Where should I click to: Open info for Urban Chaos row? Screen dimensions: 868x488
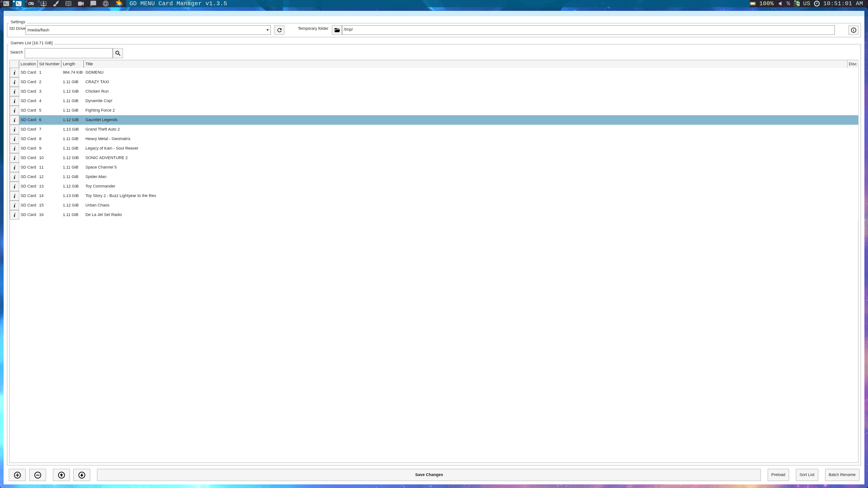[14, 205]
